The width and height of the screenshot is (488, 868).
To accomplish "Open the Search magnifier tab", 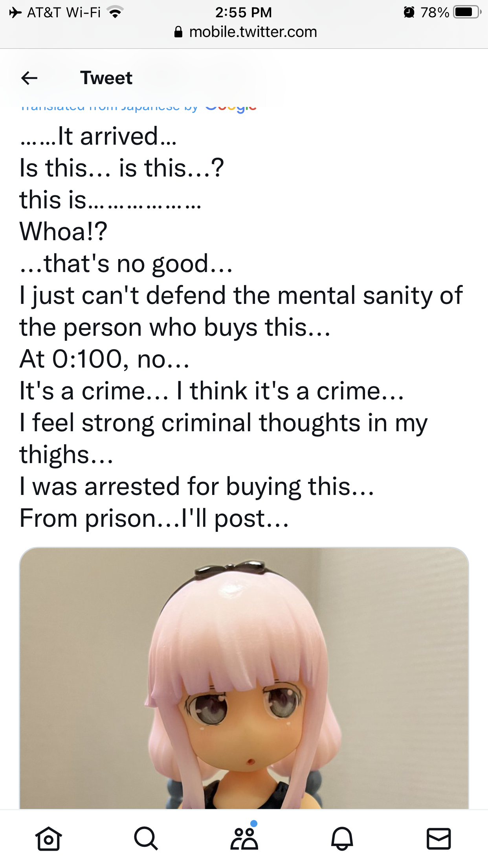I will [146, 839].
